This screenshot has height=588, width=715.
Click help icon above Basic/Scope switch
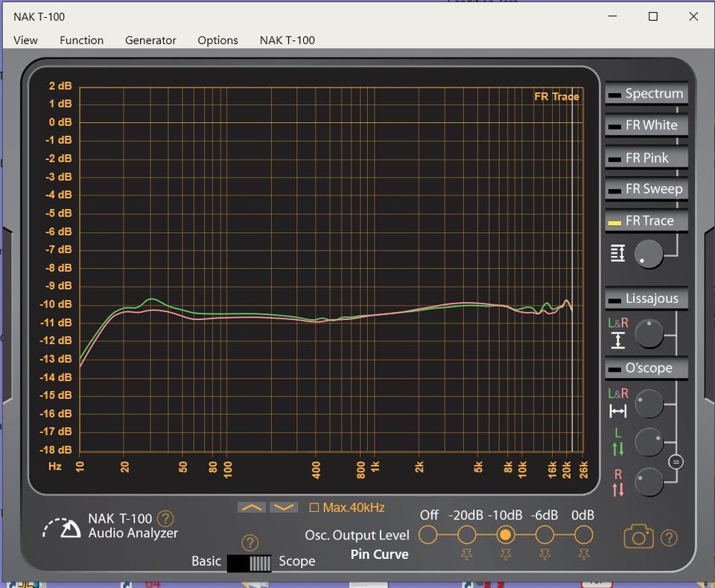tap(251, 543)
